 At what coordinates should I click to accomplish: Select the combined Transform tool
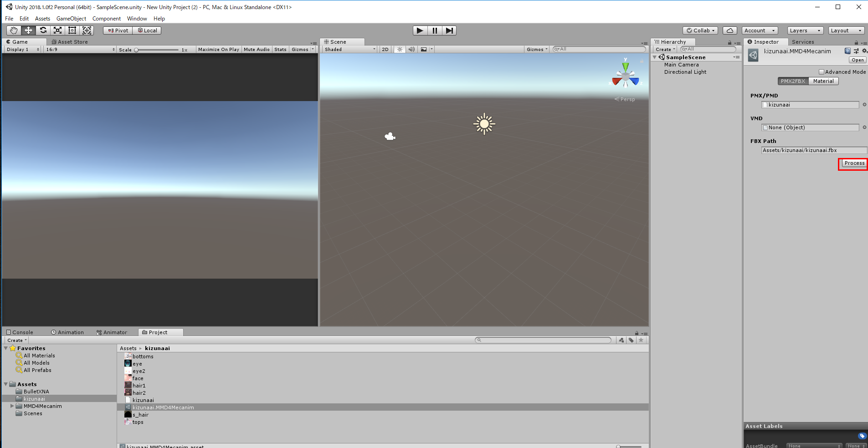point(87,31)
